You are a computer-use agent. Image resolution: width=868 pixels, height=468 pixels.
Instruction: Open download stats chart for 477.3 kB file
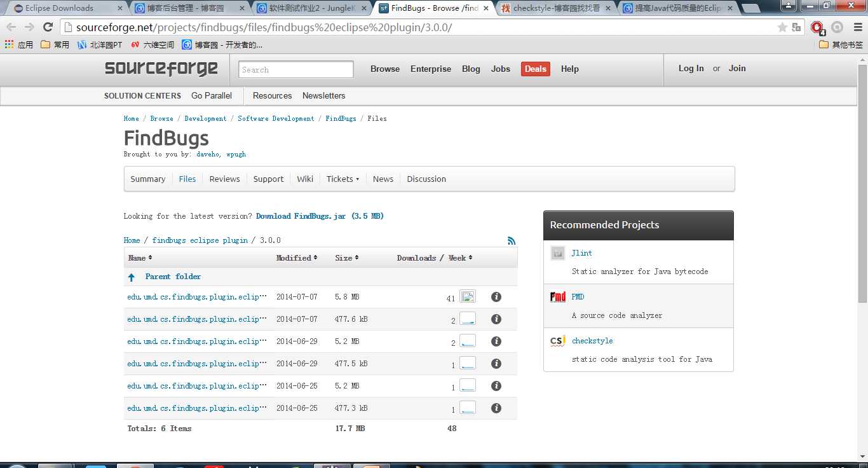pyautogui.click(x=468, y=408)
